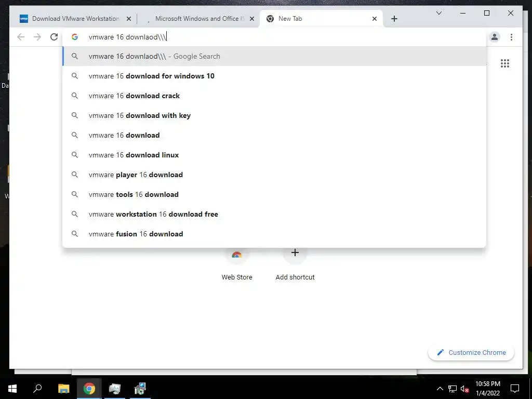
Task: Select 'vmware tools 16 download' suggestion
Action: [274, 194]
